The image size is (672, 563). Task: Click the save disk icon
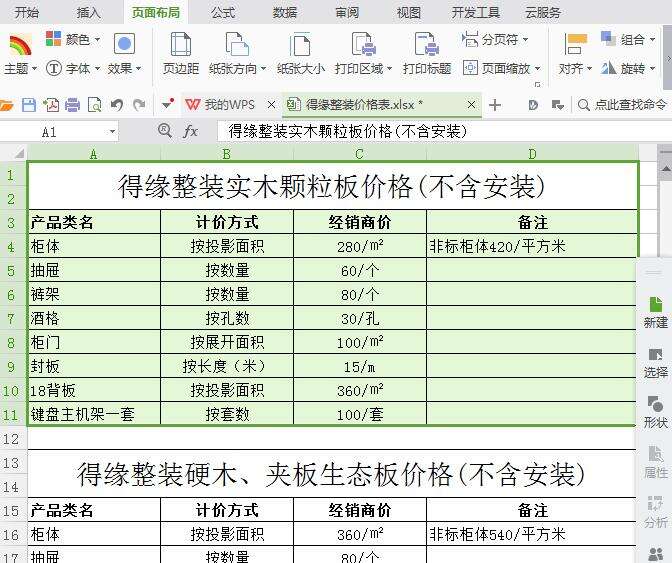tap(29, 105)
